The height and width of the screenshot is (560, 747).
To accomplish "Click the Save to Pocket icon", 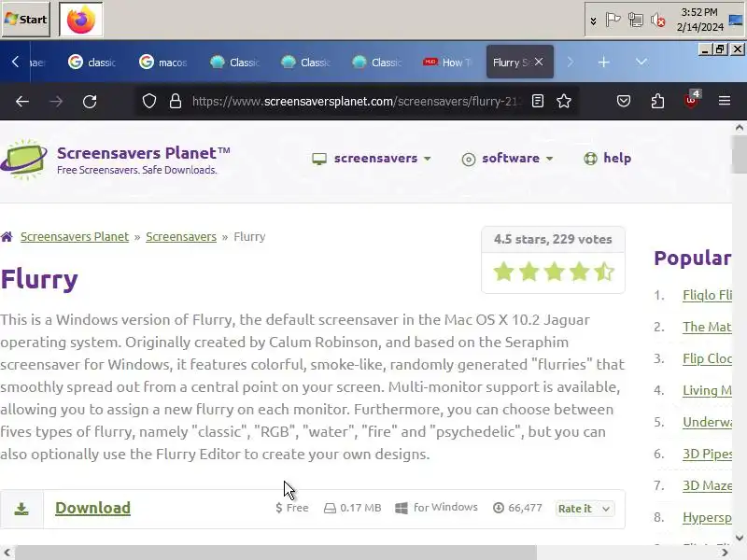I will point(624,101).
